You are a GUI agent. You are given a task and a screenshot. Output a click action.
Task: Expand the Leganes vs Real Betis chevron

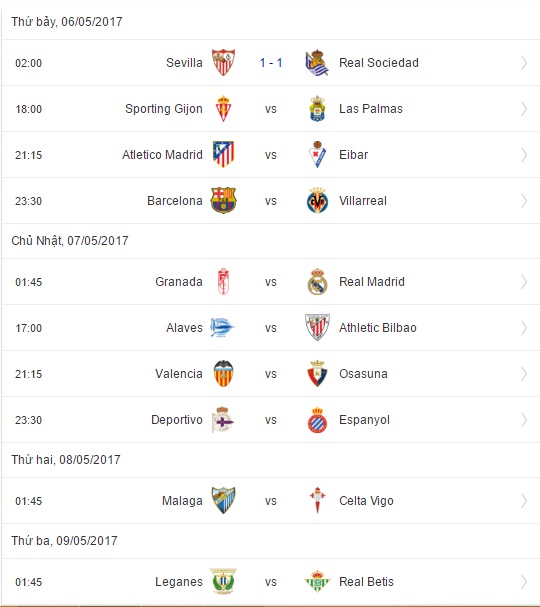(x=524, y=582)
